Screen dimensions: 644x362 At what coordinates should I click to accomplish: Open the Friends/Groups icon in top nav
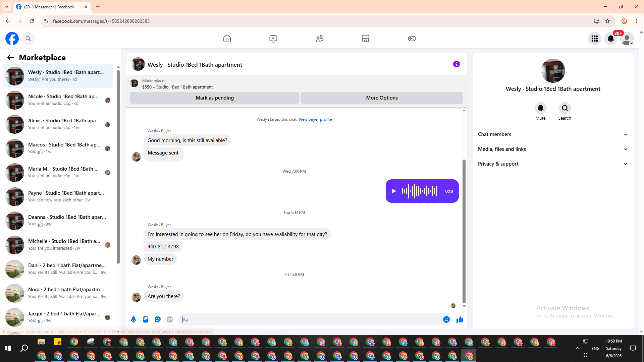tap(320, 39)
